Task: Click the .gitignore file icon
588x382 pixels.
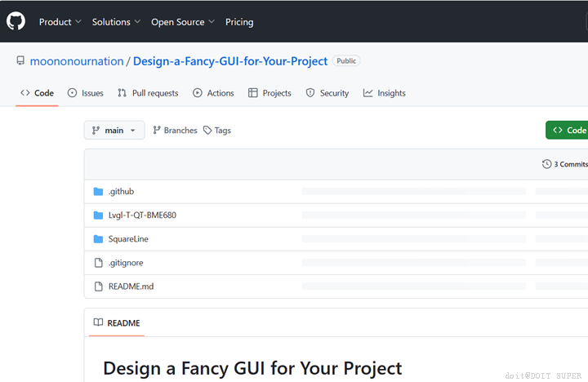Action: (x=98, y=263)
